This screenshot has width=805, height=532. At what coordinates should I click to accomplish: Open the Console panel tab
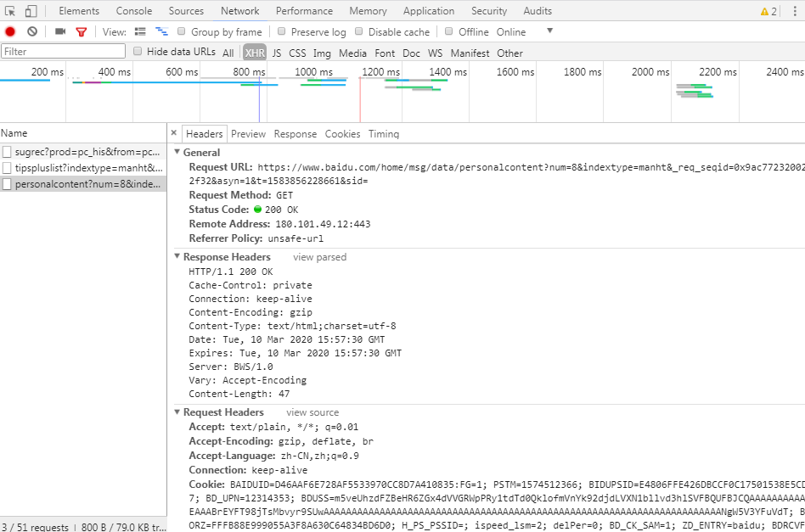(134, 11)
